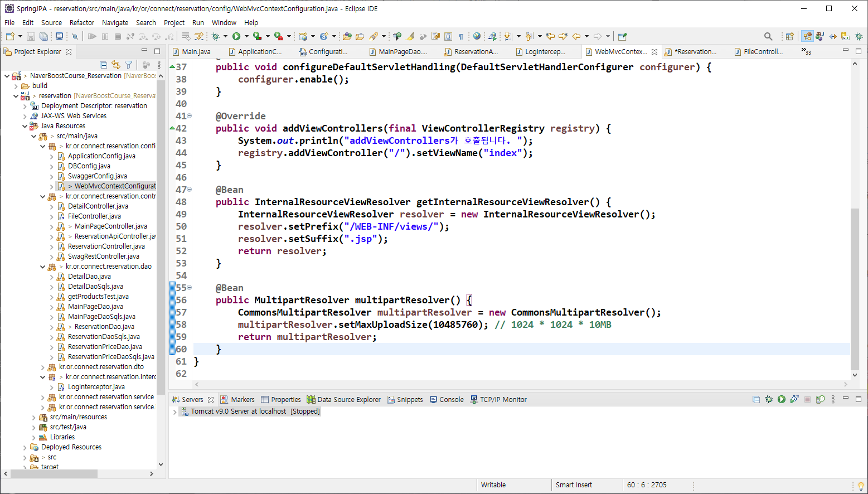Switch to the Git perspective icon

846,36
